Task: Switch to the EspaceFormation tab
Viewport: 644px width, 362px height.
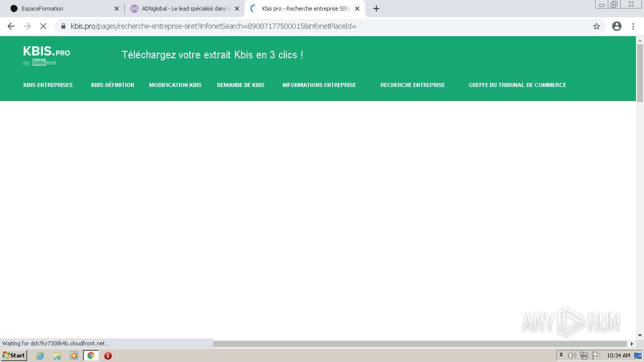Action: 63,9
